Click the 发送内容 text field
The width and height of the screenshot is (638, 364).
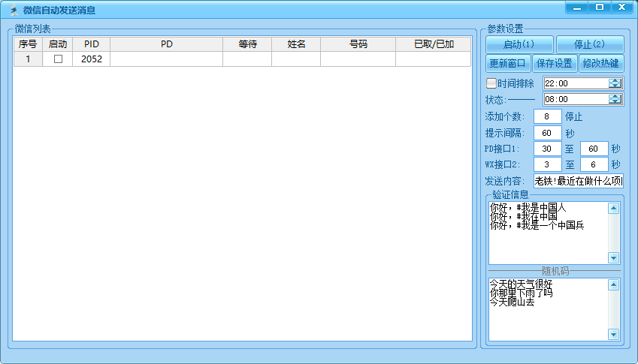click(x=578, y=181)
